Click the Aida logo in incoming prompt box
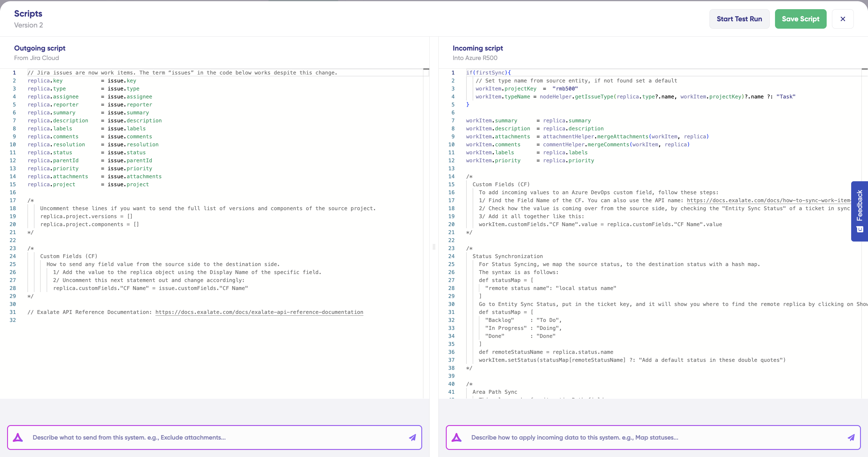 pyautogui.click(x=456, y=437)
